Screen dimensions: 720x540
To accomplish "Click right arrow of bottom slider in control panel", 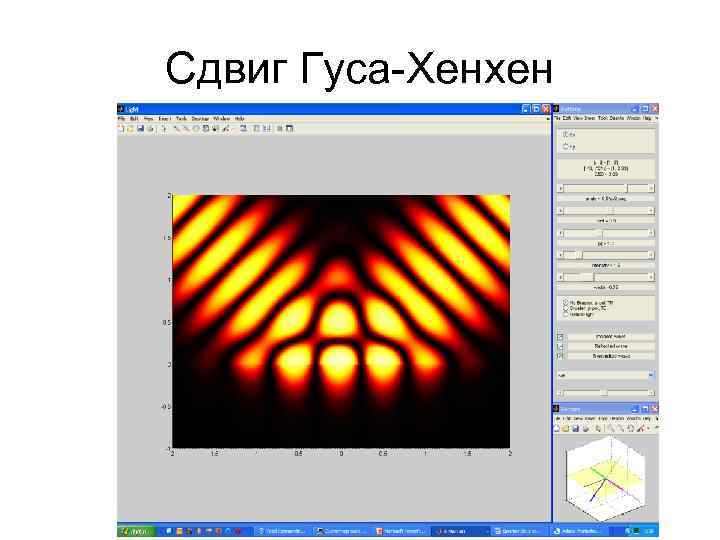I will (x=651, y=393).
